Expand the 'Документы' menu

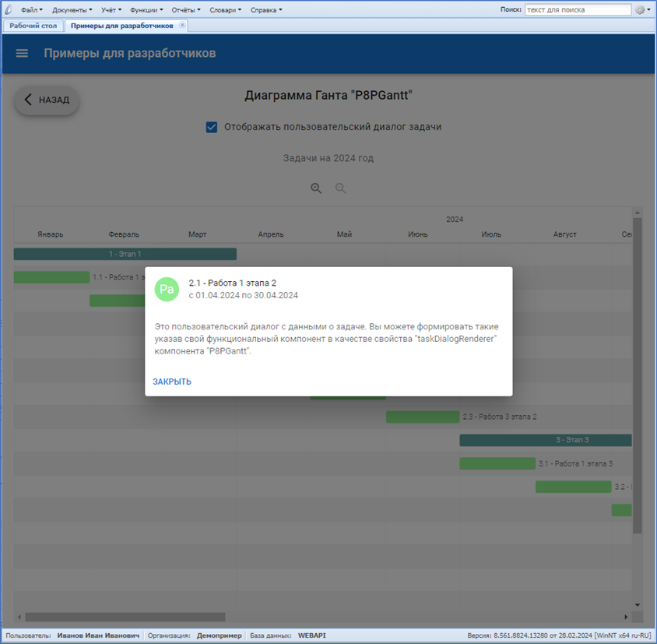click(72, 10)
